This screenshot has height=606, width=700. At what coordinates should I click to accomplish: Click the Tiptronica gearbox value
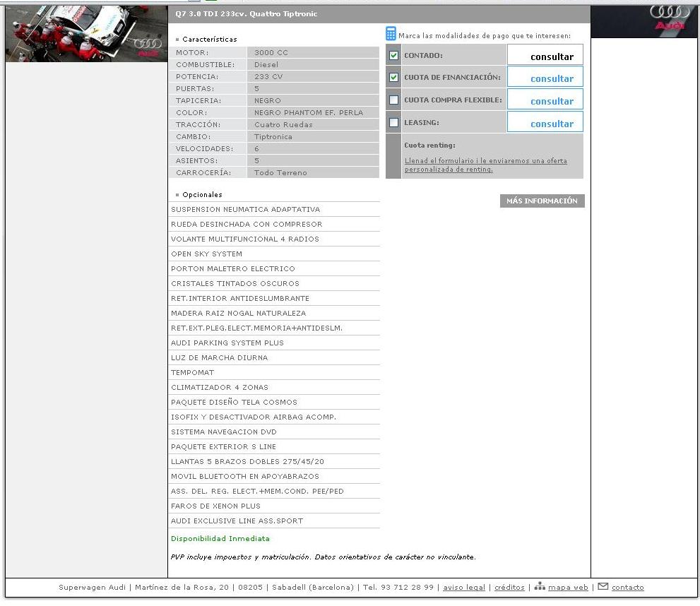[273, 137]
